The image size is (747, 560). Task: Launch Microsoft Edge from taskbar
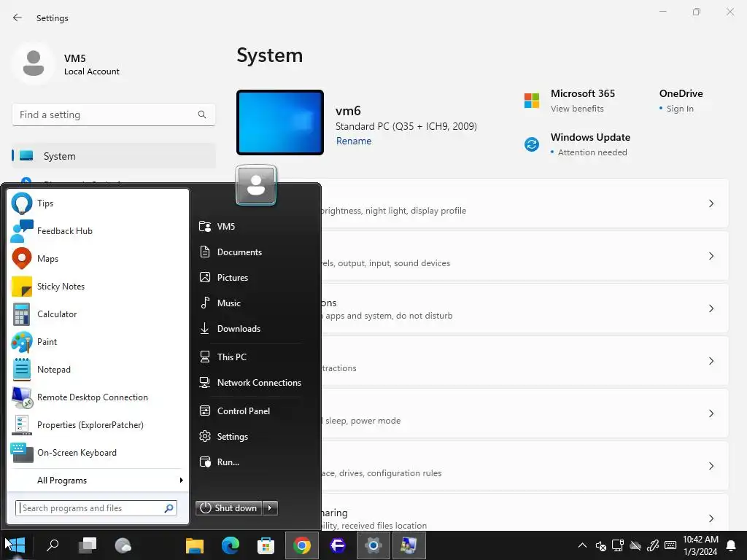pyautogui.click(x=230, y=545)
